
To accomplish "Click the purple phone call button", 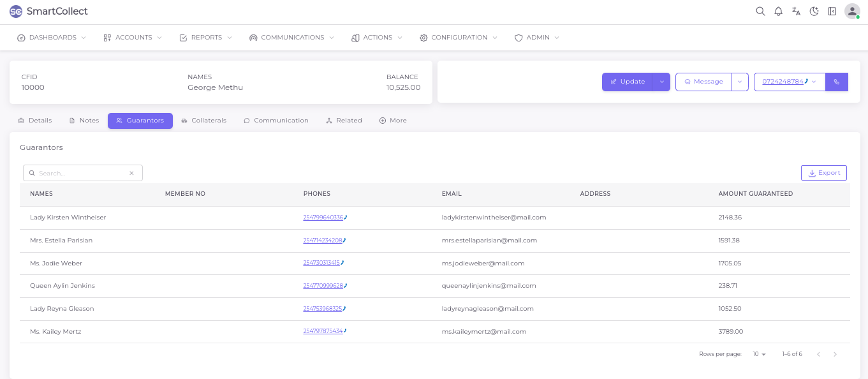I will click(837, 82).
